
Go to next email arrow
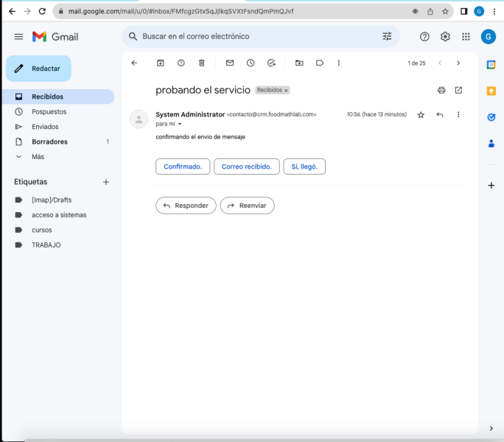coord(458,63)
